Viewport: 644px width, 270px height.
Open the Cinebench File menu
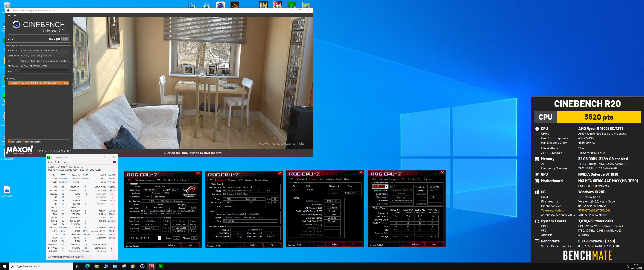click(8, 16)
